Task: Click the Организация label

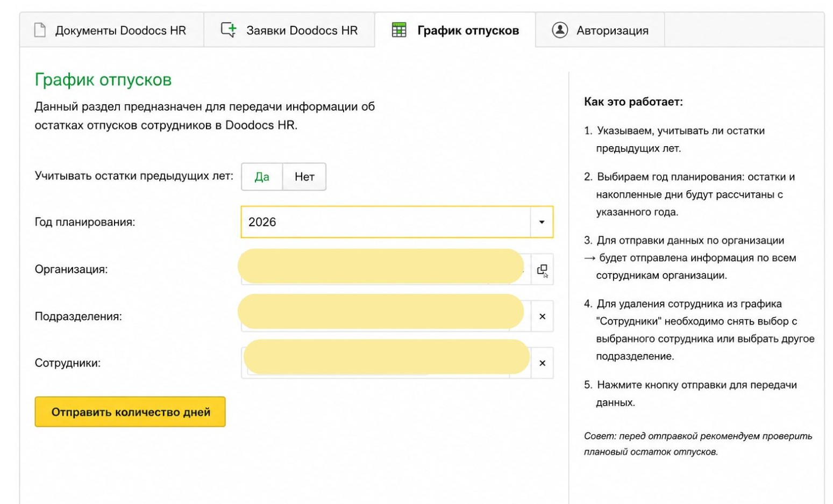Action: coord(71,269)
